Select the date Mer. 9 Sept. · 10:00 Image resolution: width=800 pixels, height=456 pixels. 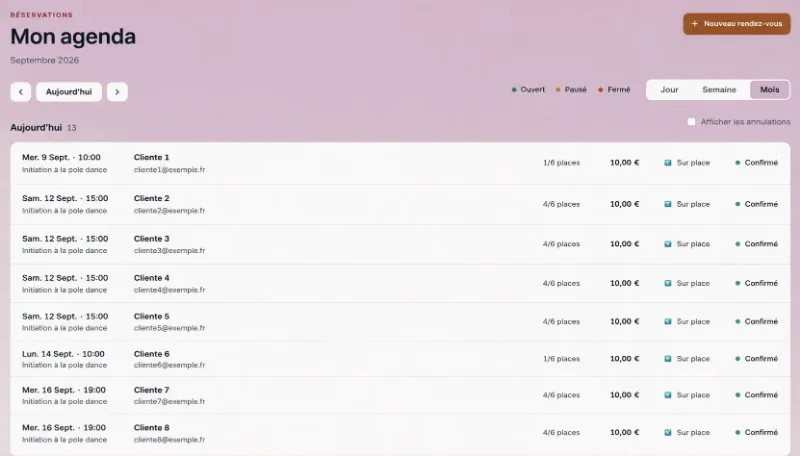(61, 158)
